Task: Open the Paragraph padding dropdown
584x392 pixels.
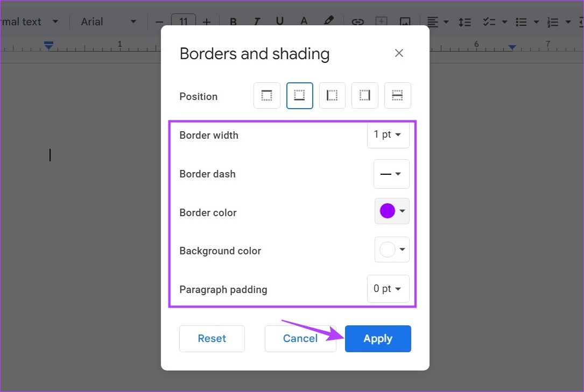Action: [388, 289]
